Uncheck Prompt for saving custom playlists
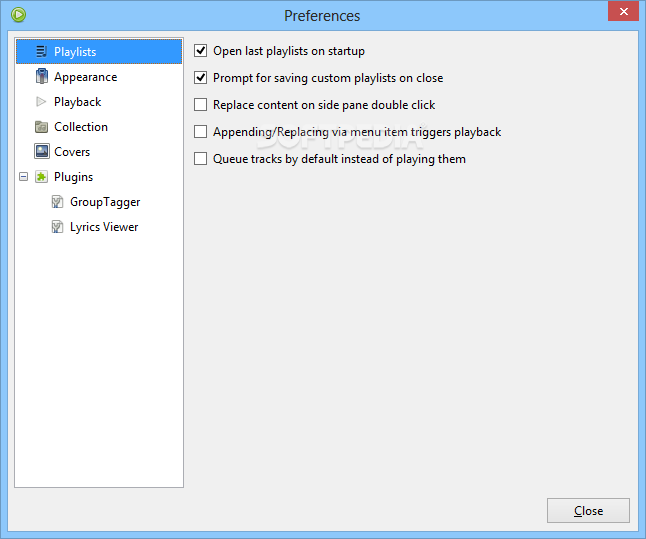The image size is (646, 539). (201, 77)
